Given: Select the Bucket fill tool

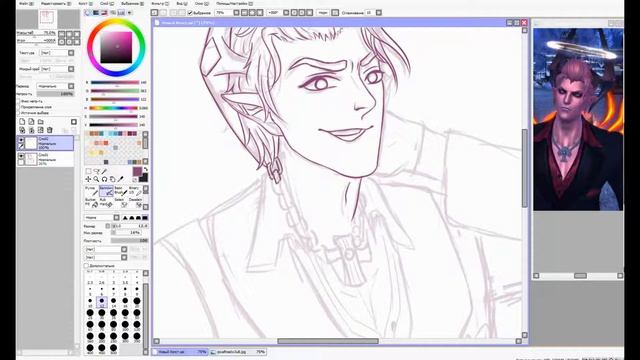Looking at the screenshot, I should [91, 202].
